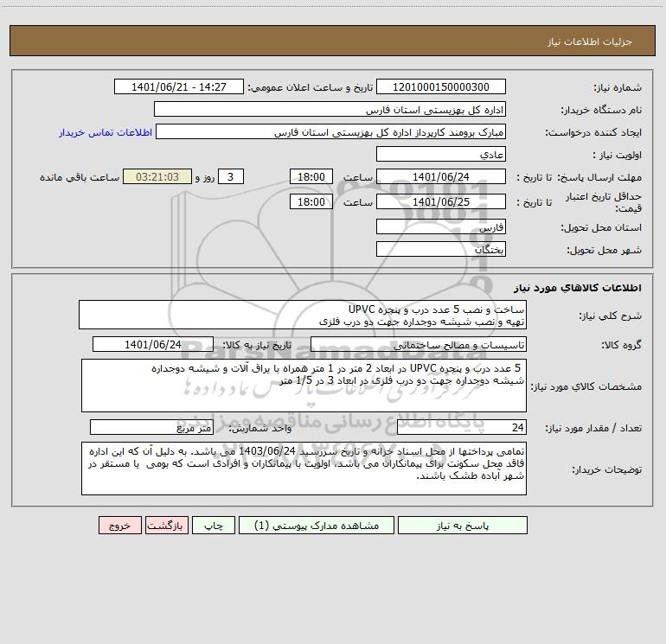Click label تاریخ و ساعت اعلان عمومی
This screenshot has width=666, height=644.
click(x=311, y=88)
